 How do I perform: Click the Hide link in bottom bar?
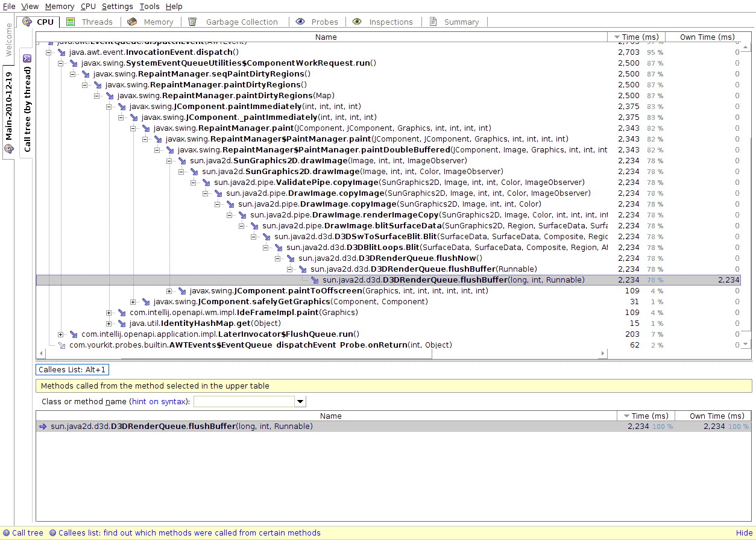pos(745,533)
